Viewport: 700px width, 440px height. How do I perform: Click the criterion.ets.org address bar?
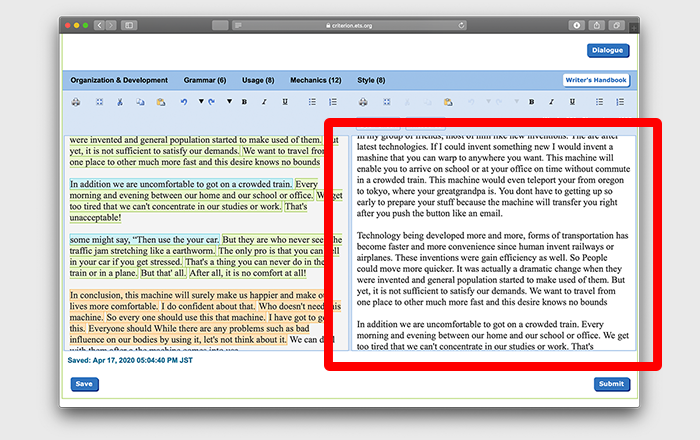[x=349, y=25]
